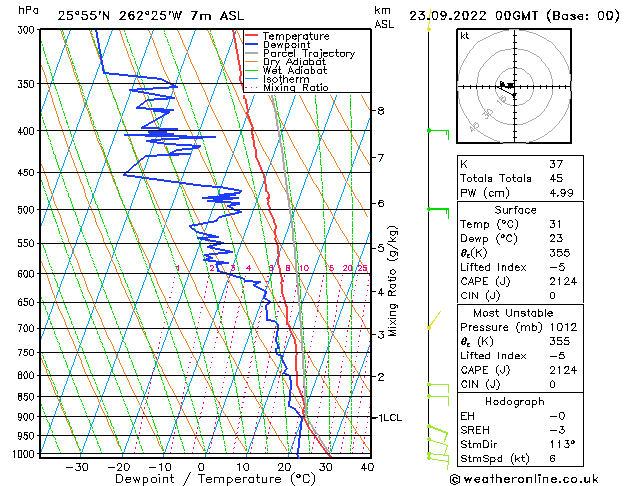The height and width of the screenshot is (486, 629).
Task: Click the -10 temperature axis tick label
Action: coord(160,467)
